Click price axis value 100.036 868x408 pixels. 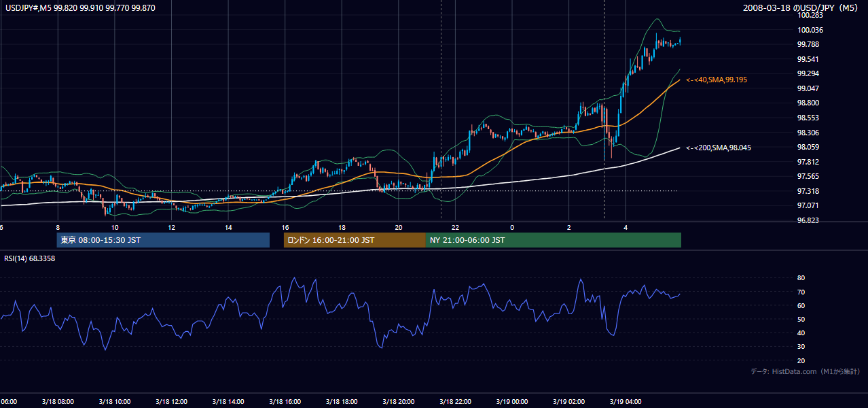[x=810, y=30]
